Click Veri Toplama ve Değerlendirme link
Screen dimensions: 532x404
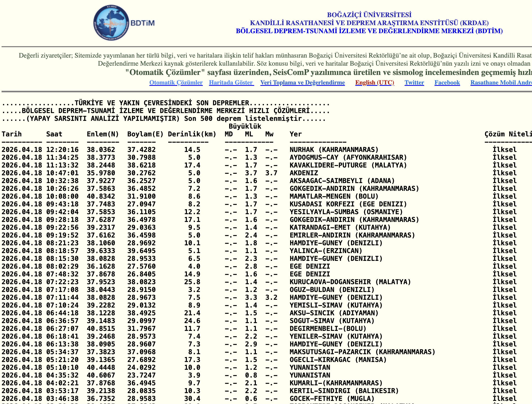point(302,82)
